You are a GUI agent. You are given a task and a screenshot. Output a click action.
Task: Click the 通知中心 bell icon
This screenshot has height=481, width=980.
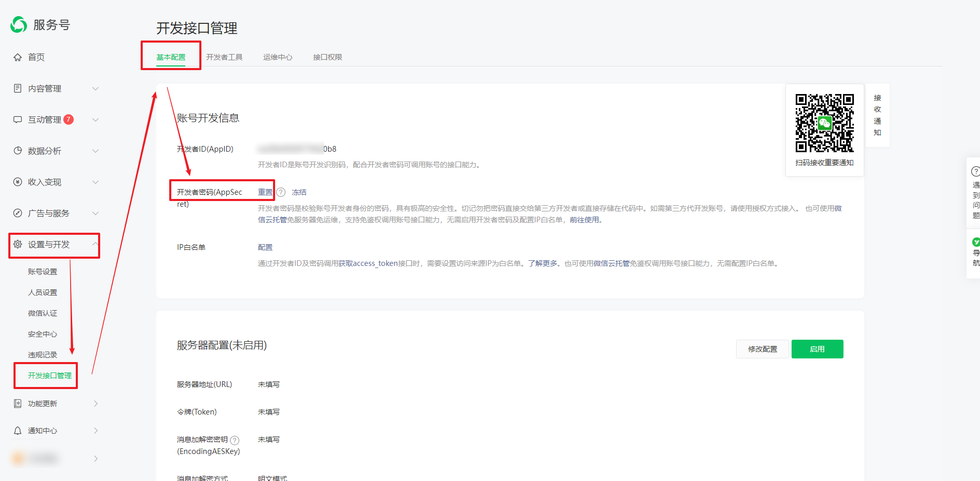click(x=18, y=431)
